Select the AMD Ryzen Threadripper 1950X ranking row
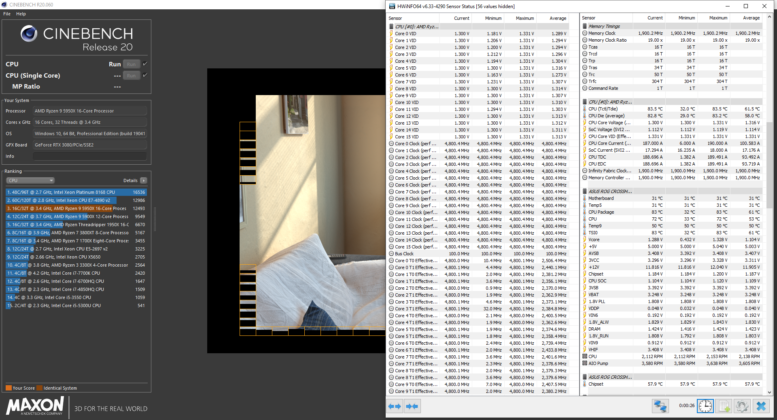Screen dimensions: 777x420 [76, 224]
